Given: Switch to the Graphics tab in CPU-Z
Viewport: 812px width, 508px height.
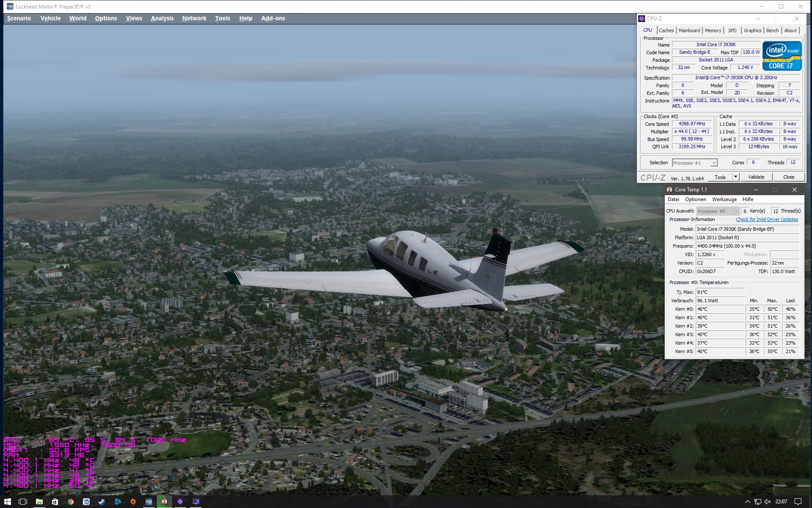Looking at the screenshot, I should pyautogui.click(x=752, y=30).
